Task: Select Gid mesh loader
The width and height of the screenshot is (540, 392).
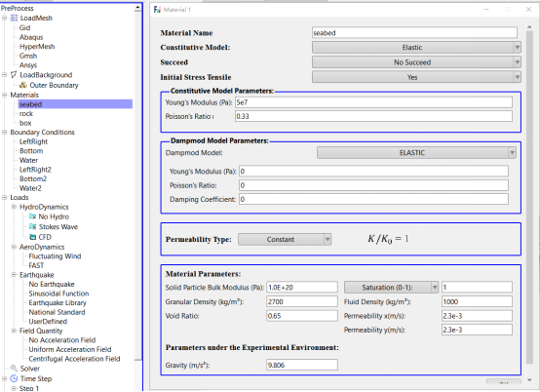Action: 24,27
